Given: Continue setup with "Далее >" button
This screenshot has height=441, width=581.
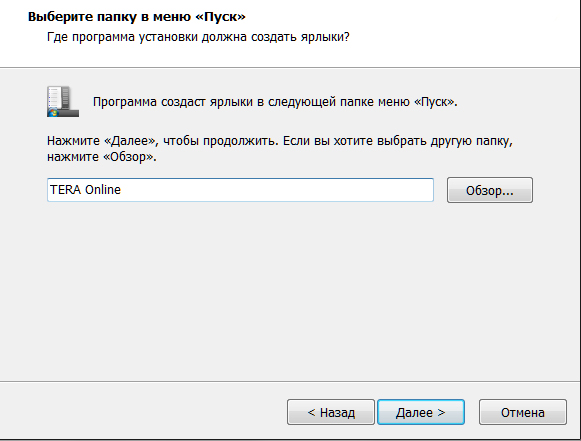Looking at the screenshot, I should pos(421,412).
